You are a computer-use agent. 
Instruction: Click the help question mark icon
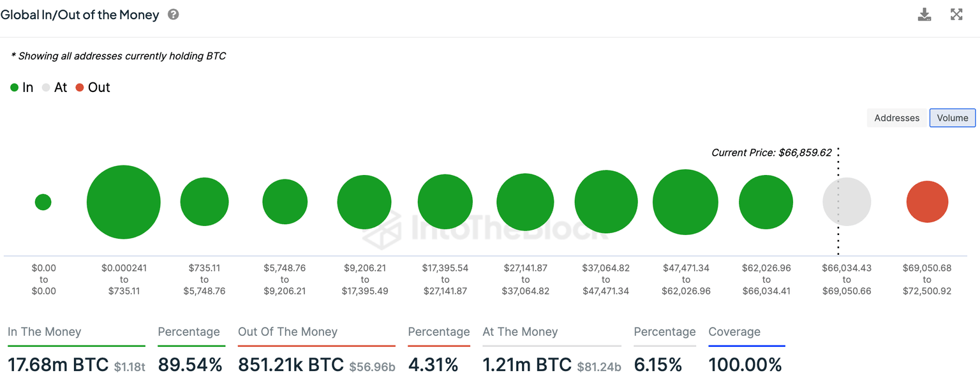pos(172,14)
